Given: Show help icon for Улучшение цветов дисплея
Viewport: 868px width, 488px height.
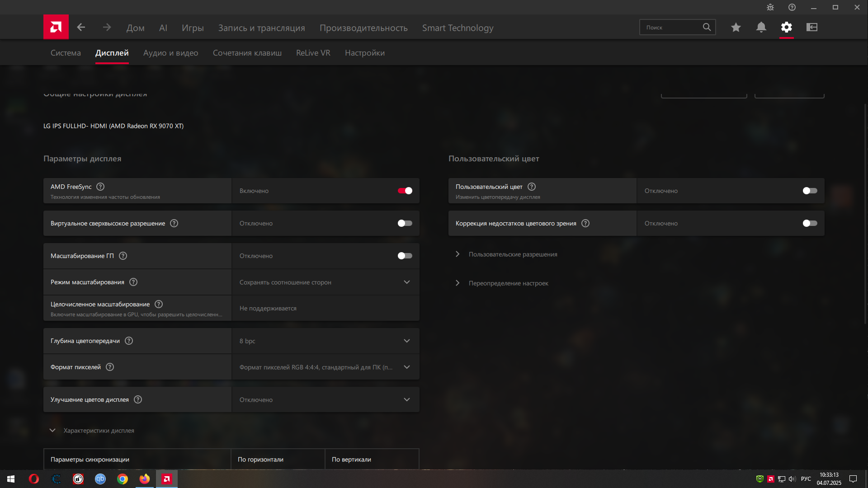Looking at the screenshot, I should click(138, 399).
